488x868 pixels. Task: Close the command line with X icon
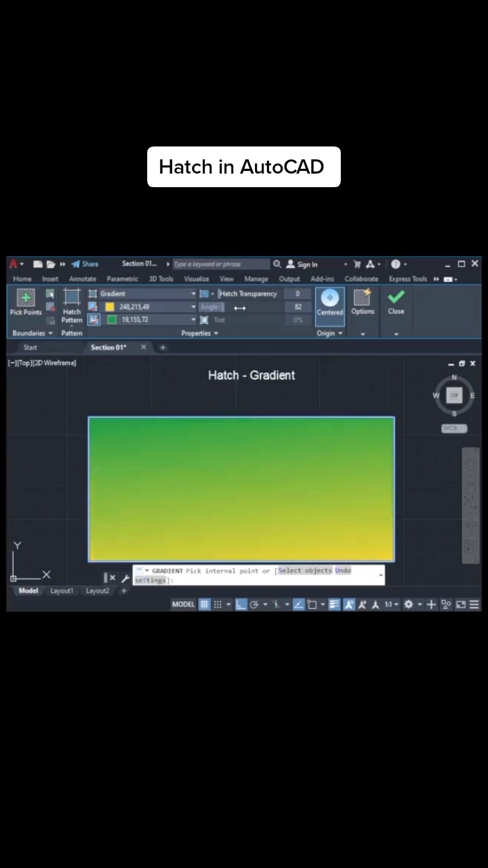[x=113, y=578]
